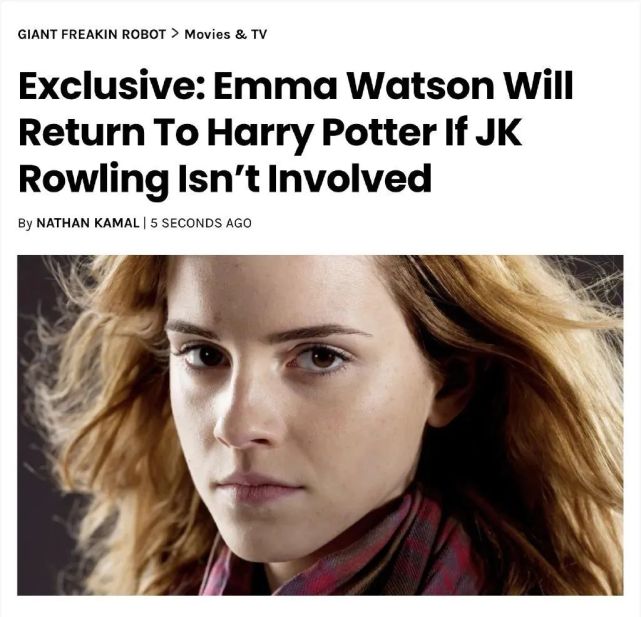Screen dimensions: 641x617
Task: Click the breadcrumb chevron arrow separator
Action: coord(175,34)
